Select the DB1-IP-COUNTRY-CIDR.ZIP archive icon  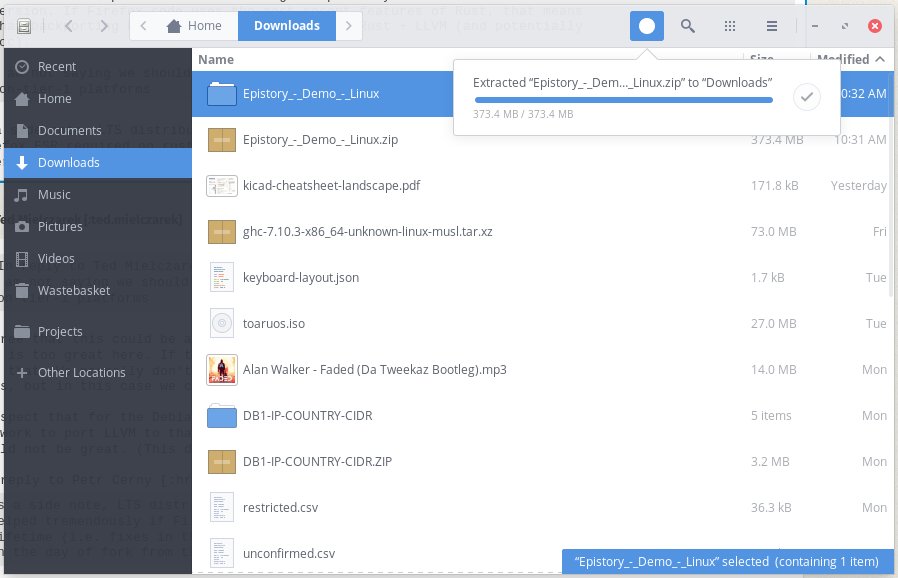point(222,462)
